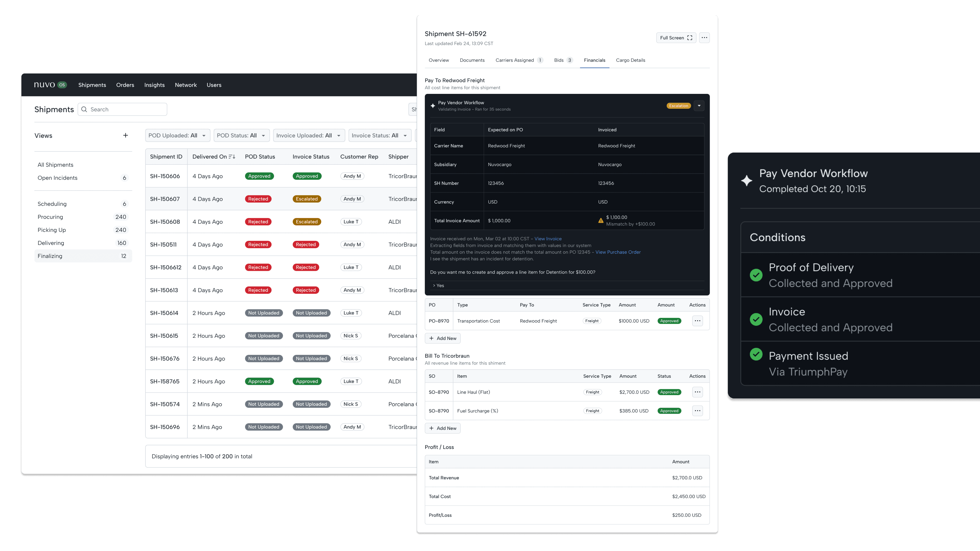This screenshot has height=551, width=980.
Task: Click Add New under Bill To Tricorbraun table
Action: coord(443,428)
